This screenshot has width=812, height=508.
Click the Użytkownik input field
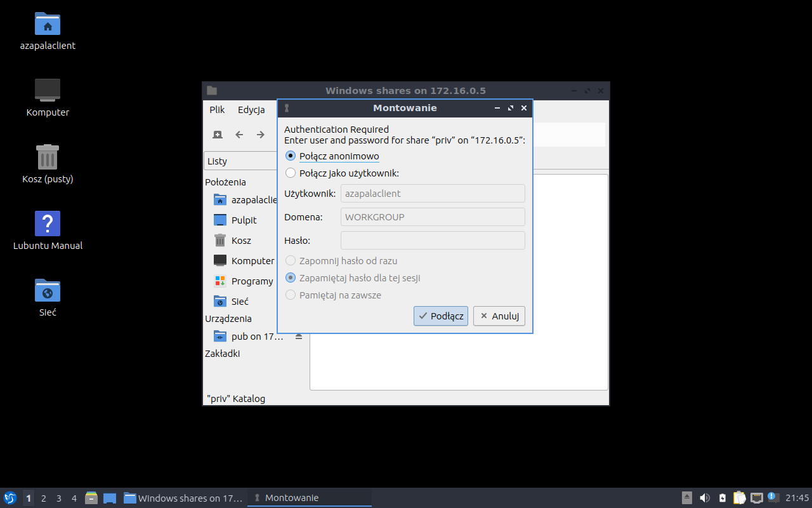click(433, 193)
